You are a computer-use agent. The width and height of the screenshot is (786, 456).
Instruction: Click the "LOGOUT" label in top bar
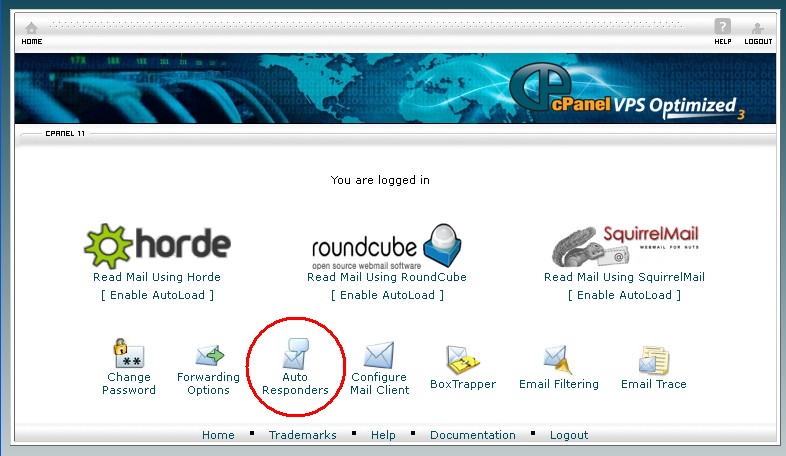click(x=758, y=42)
